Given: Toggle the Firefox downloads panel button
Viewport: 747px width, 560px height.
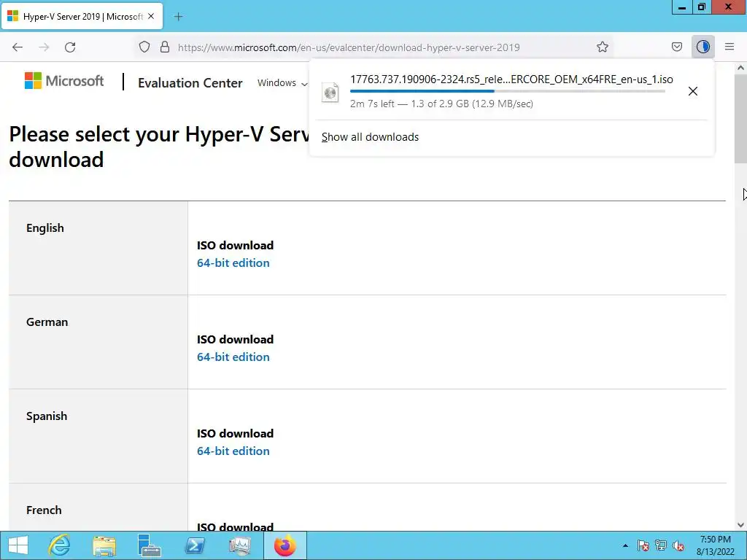Looking at the screenshot, I should [x=703, y=47].
